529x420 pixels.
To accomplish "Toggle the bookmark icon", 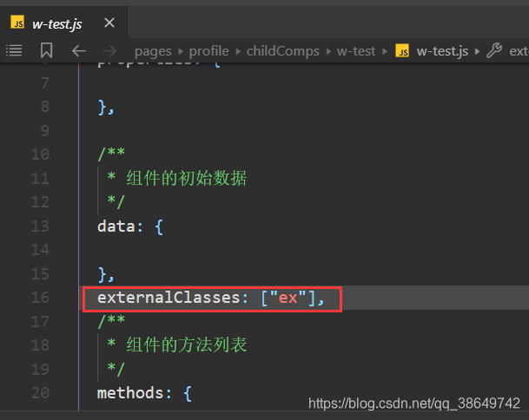I will tap(47, 50).
